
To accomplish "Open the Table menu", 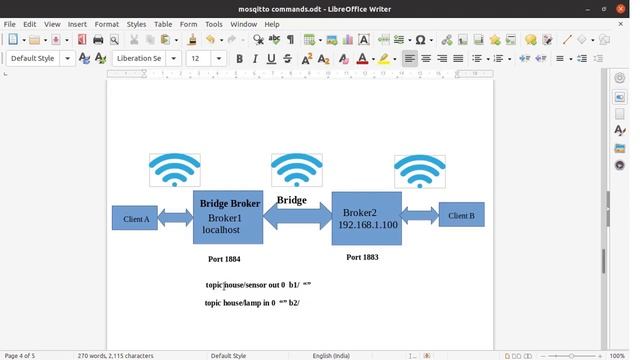I will pos(163,24).
